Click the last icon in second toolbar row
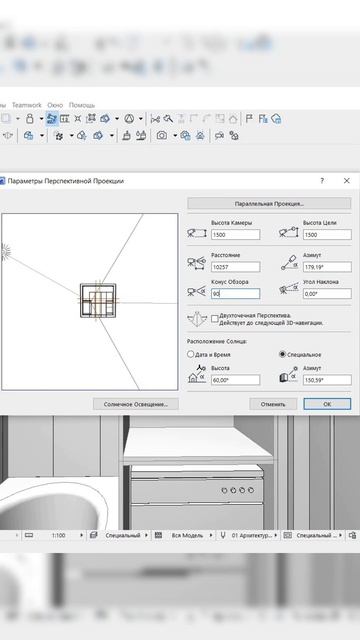 click(234, 136)
